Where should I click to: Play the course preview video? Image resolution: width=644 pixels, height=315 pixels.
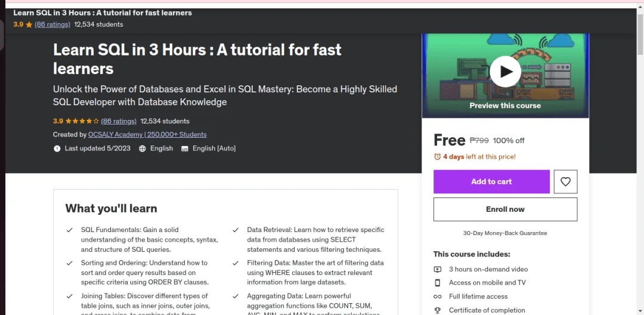[x=505, y=72]
